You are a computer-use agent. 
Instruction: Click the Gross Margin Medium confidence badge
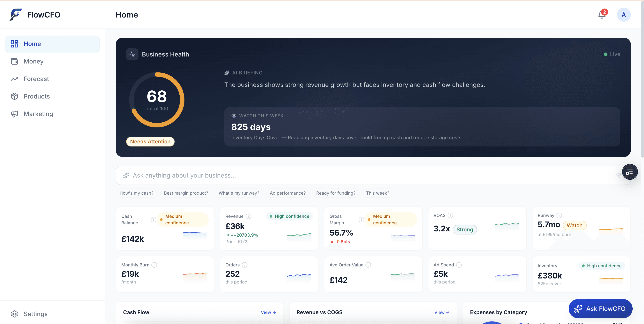pos(391,219)
